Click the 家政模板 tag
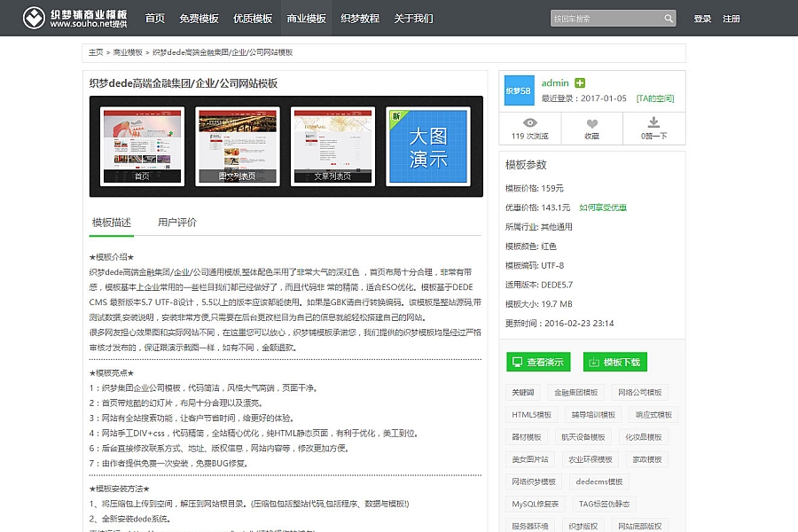This screenshot has height=532, width=798. 647,459
